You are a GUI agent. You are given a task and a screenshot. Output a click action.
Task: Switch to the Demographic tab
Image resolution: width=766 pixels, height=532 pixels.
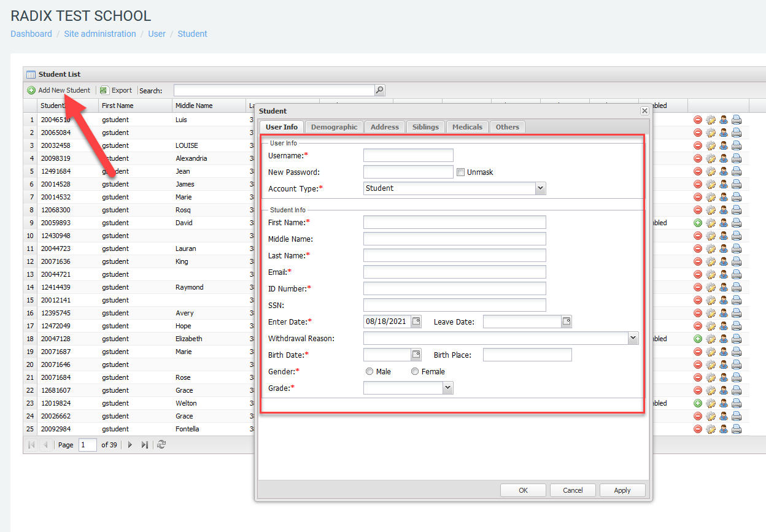tap(334, 127)
